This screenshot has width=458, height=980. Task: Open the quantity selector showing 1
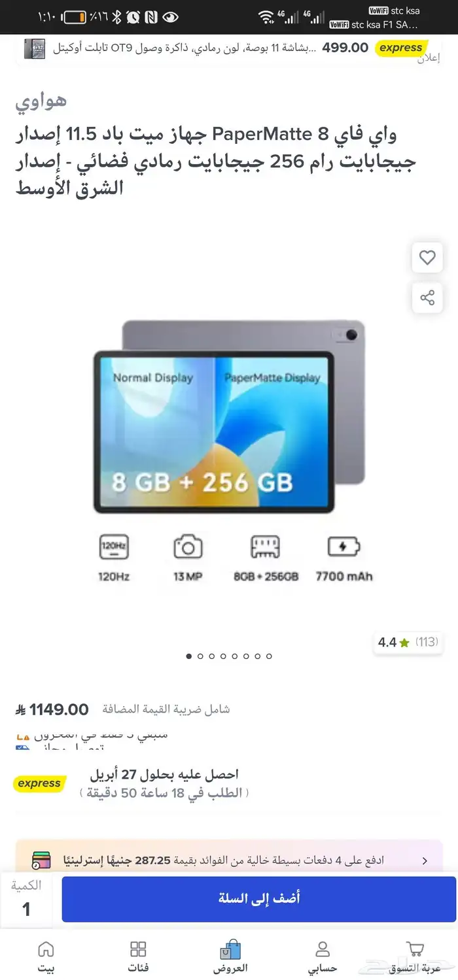point(27,900)
